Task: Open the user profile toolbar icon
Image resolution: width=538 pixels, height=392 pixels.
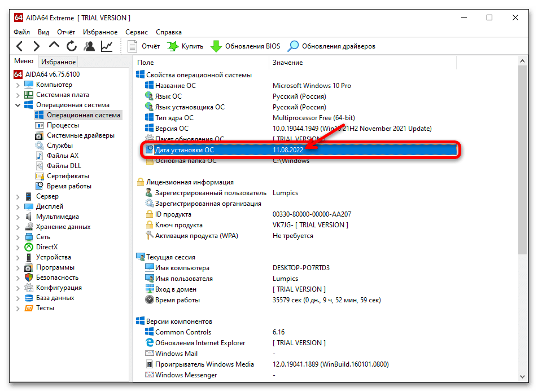Action: [x=89, y=46]
